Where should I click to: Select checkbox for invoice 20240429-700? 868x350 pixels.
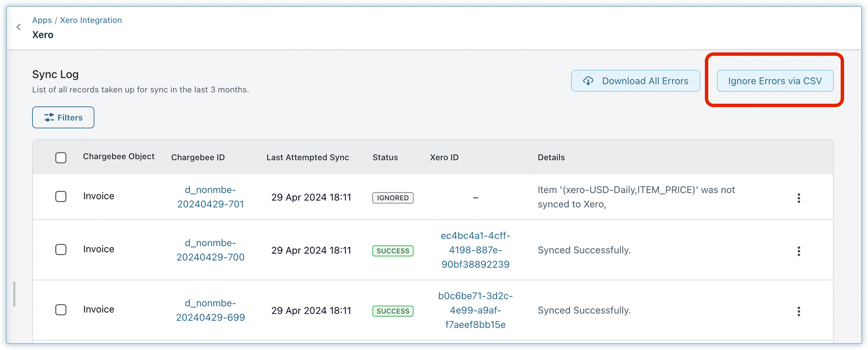click(61, 250)
